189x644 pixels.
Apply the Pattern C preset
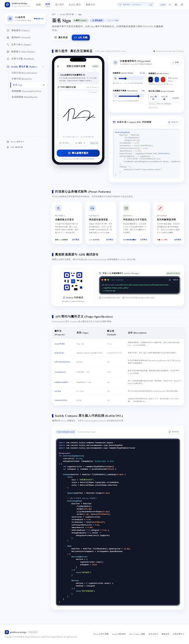(x=143, y=239)
